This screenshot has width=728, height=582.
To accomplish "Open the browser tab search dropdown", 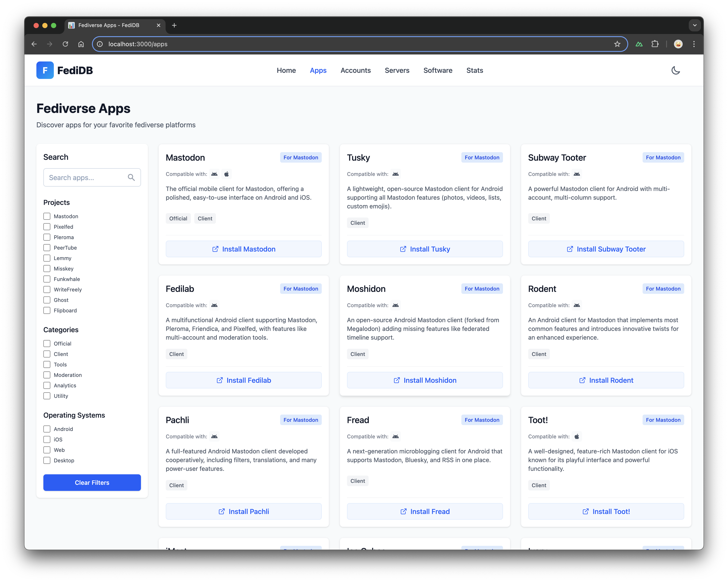I will [x=695, y=25].
